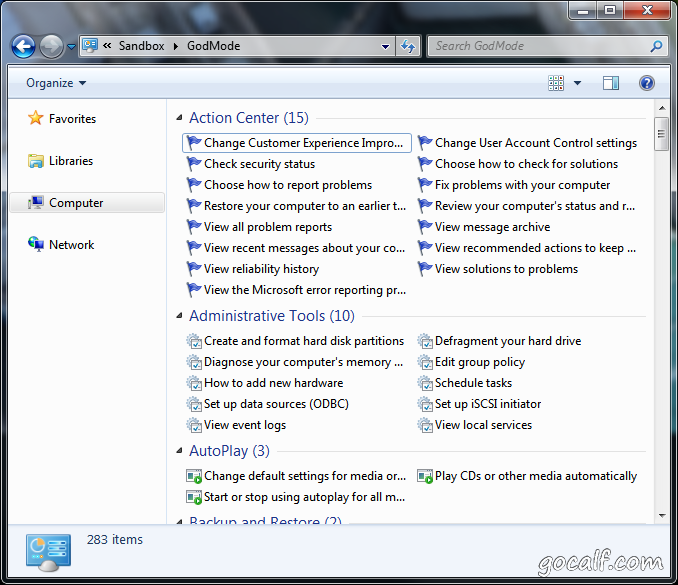This screenshot has height=585, width=678.
Task: Collapse the Administrative Tools group
Action: point(179,316)
